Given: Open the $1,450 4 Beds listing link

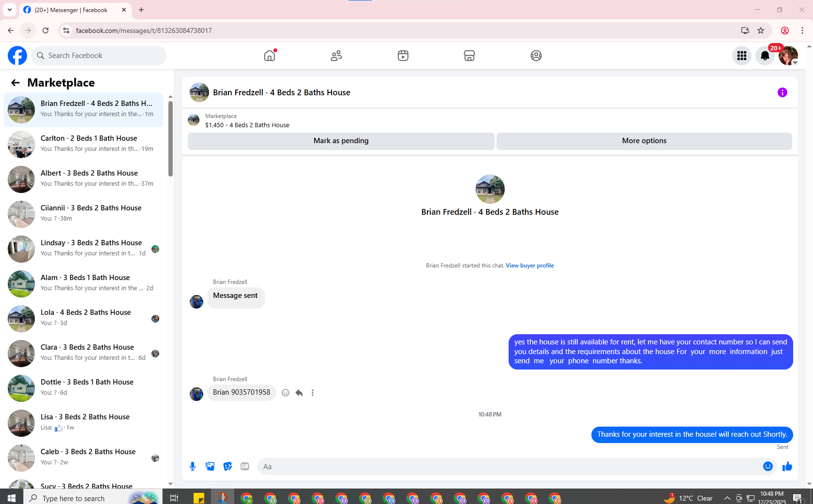Looking at the screenshot, I should pos(247,125).
